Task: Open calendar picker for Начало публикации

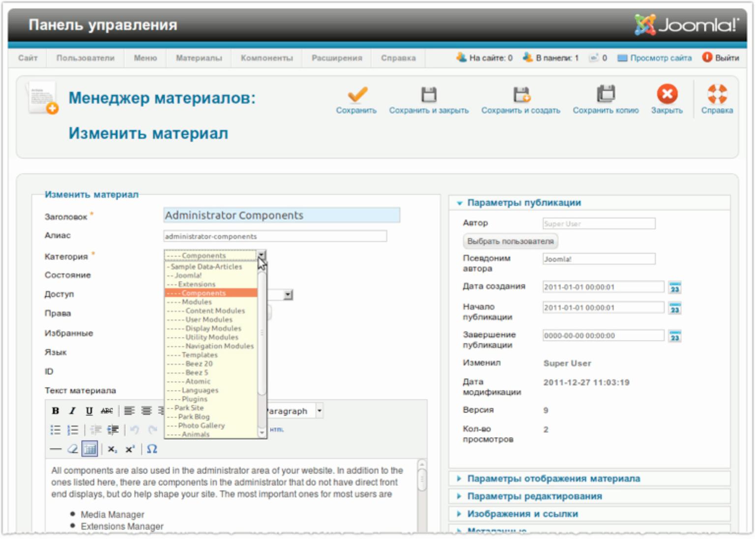Action: (675, 308)
